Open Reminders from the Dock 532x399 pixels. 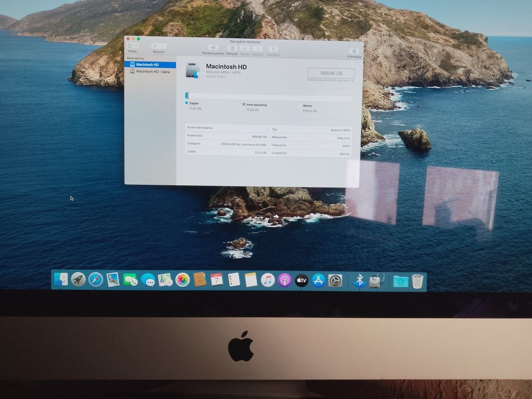point(234,280)
